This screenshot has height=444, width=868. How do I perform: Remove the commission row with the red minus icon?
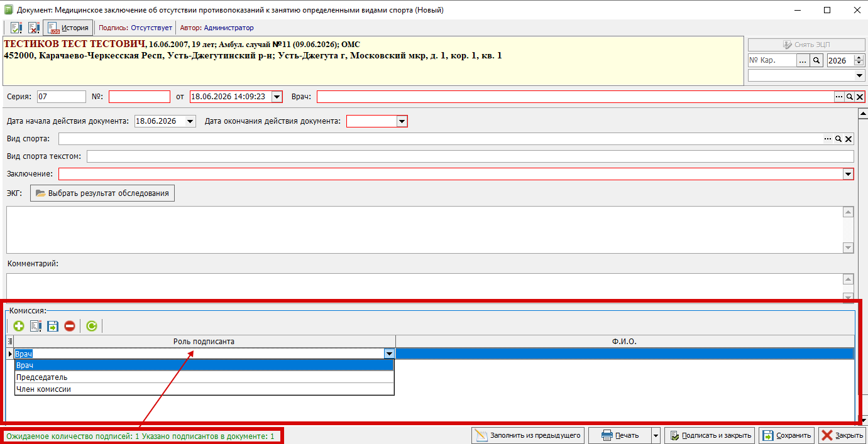[x=70, y=326]
